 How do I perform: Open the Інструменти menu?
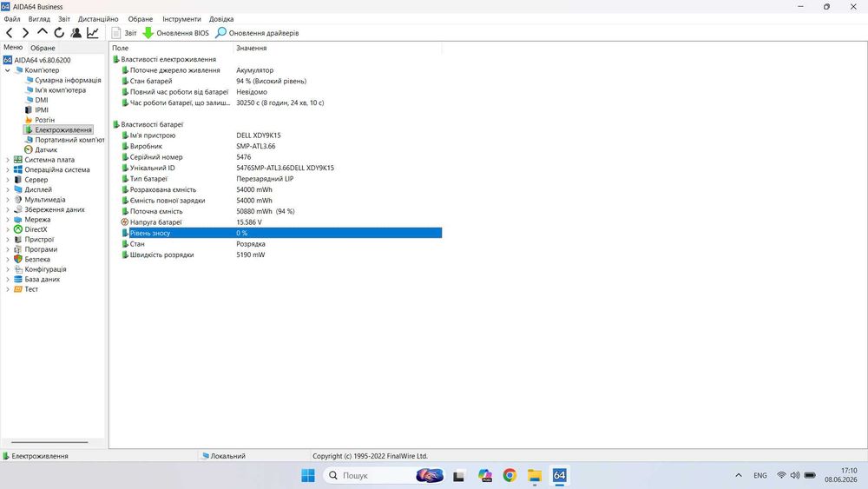pos(181,19)
